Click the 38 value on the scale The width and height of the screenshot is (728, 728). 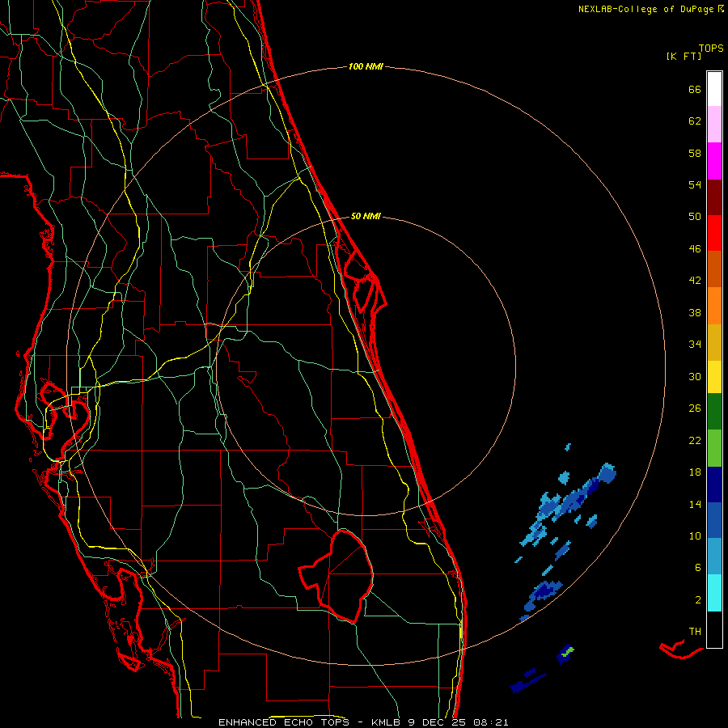click(695, 312)
